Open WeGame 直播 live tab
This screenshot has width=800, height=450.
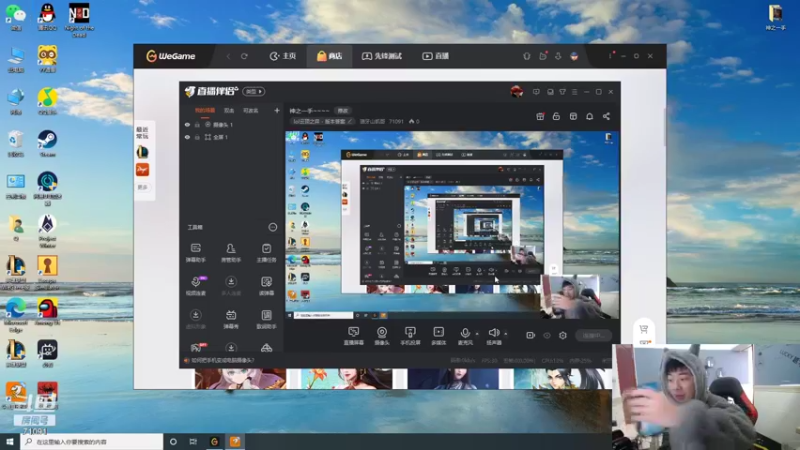pos(435,56)
